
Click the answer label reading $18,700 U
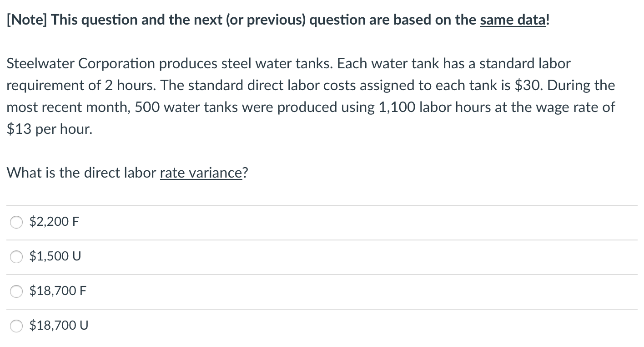click(59, 326)
